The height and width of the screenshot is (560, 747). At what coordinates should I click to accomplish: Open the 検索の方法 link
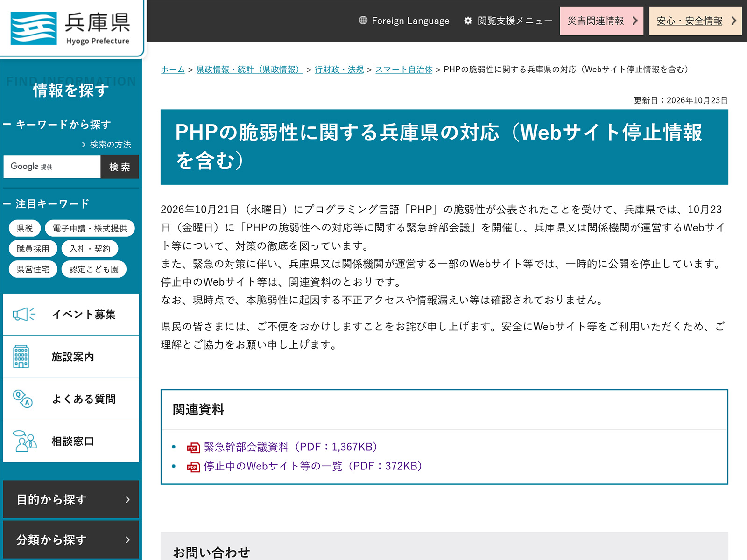click(106, 145)
